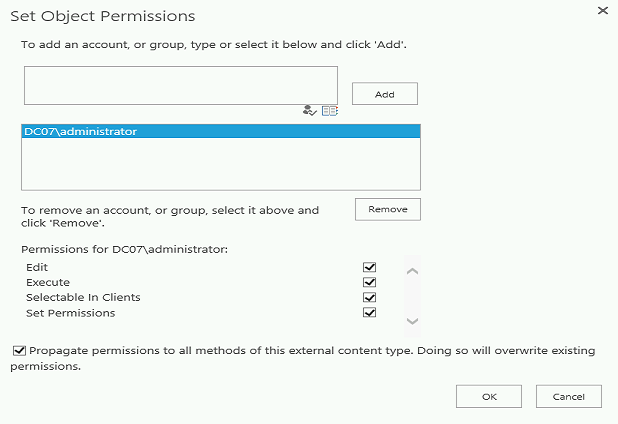Click the Set Object Permissions title
Screen dimensions: 618x424
click(103, 16)
